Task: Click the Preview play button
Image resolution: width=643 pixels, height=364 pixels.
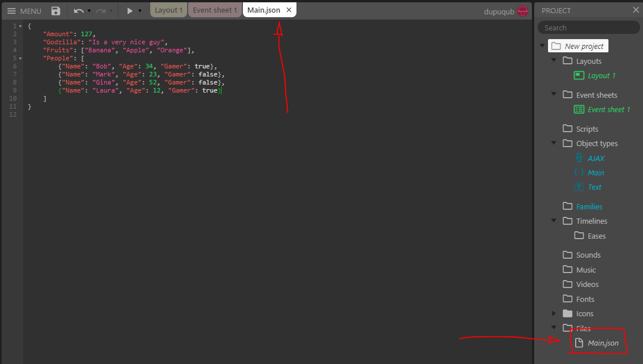Action: pyautogui.click(x=130, y=11)
